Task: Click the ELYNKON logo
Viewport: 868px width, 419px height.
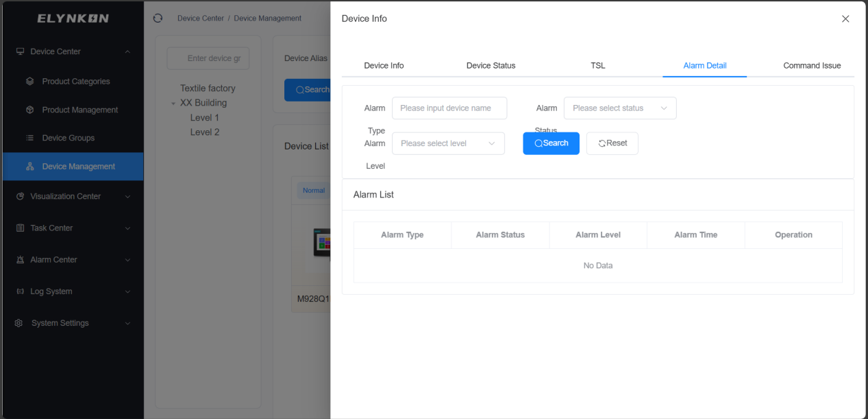Action: (73, 19)
